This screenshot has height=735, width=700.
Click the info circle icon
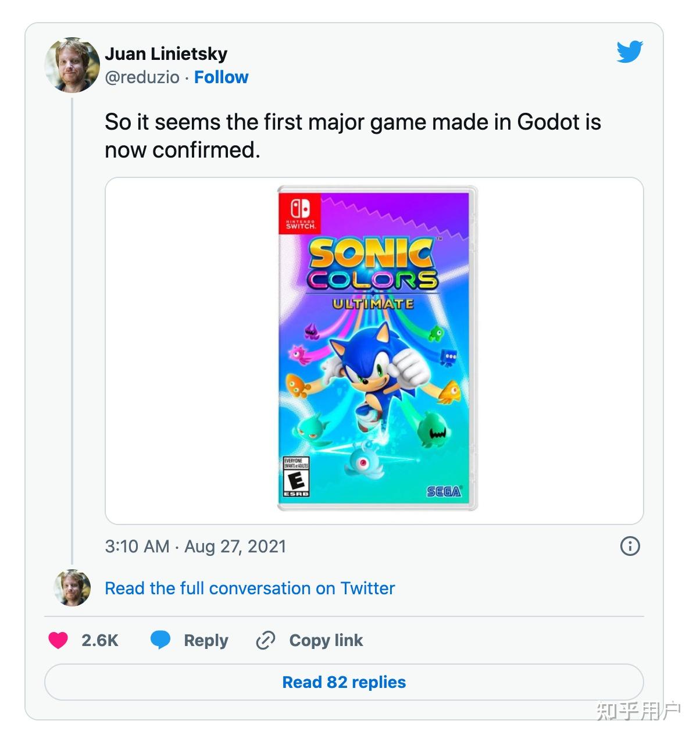click(630, 546)
